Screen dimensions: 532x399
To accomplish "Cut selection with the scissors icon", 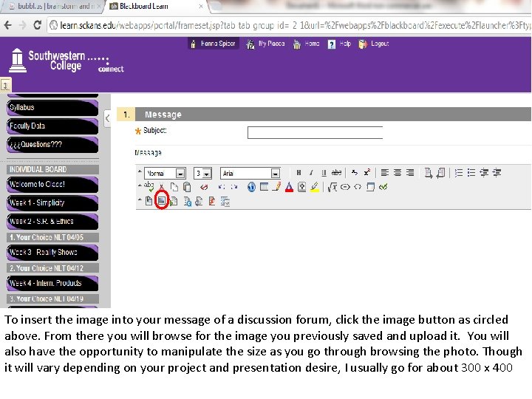I will pos(162,187).
